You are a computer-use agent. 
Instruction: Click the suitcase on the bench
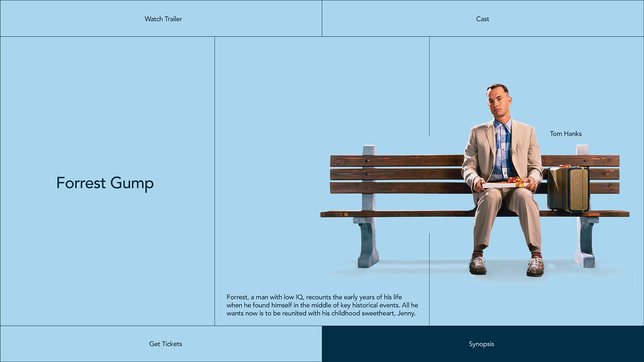568,188
